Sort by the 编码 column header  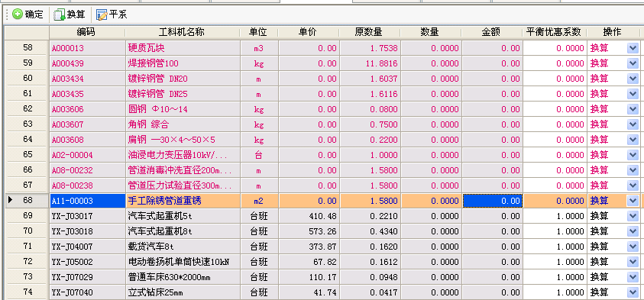tap(87, 32)
